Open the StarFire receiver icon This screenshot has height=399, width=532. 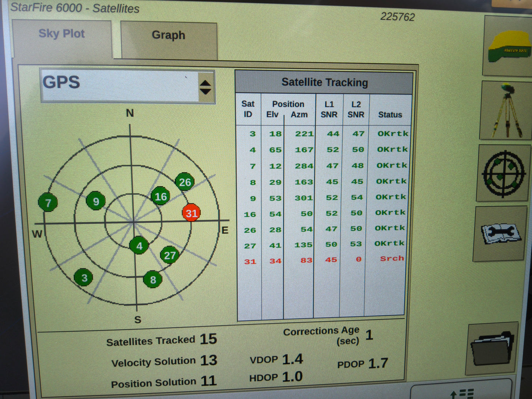point(508,46)
